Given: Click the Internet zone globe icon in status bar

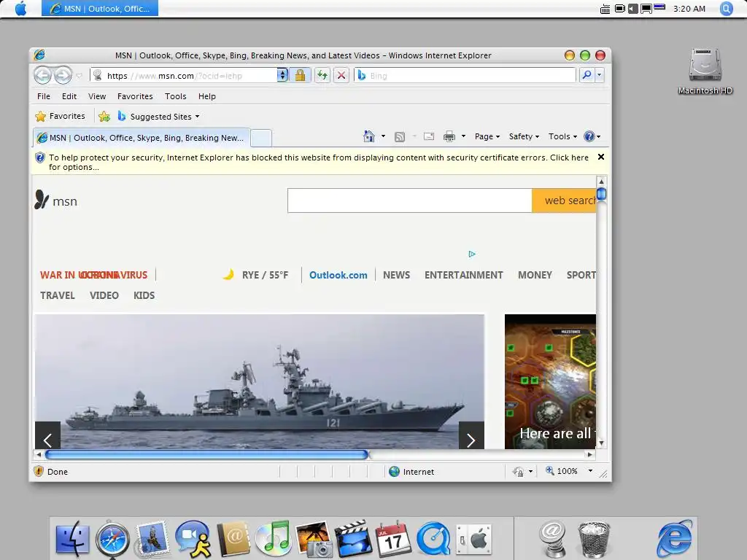Looking at the screenshot, I should click(394, 472).
